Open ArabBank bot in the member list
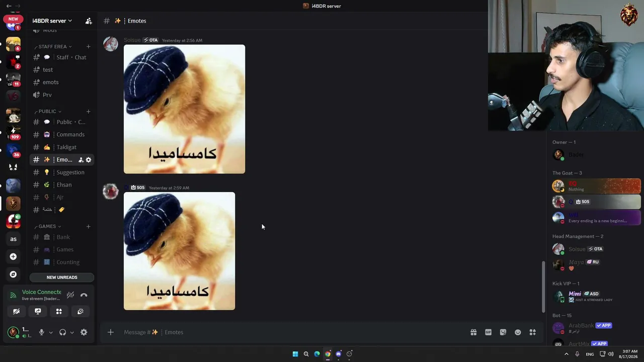 pos(596,328)
